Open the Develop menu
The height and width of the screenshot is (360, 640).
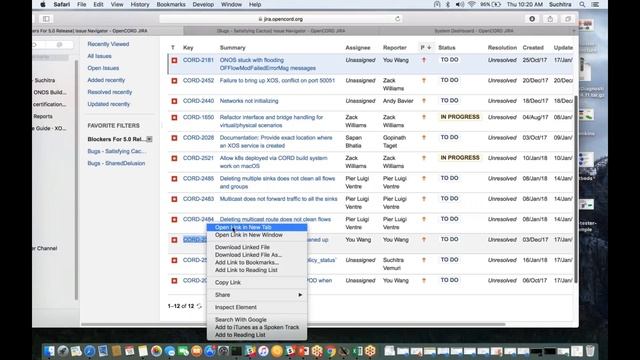pyautogui.click(x=203, y=4)
